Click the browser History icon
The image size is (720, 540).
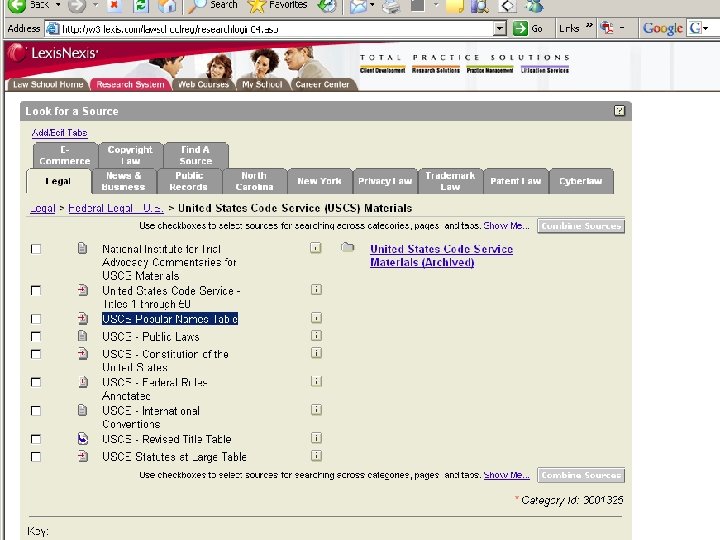click(x=327, y=6)
